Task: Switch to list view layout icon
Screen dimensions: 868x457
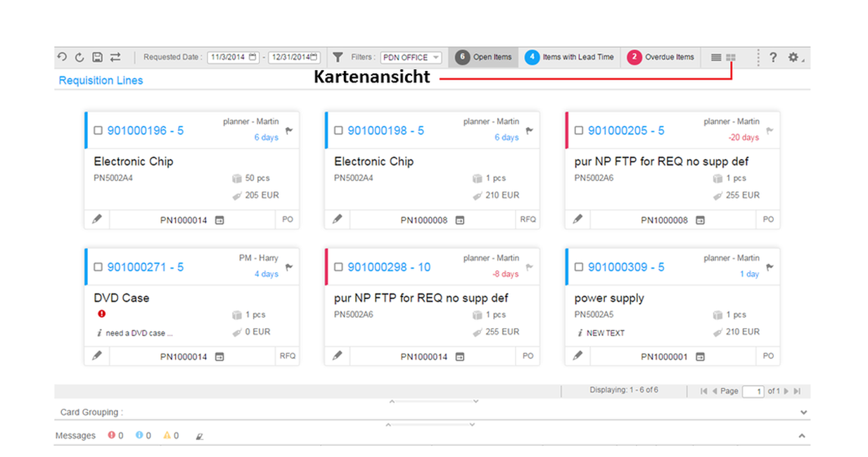Action: pos(716,58)
